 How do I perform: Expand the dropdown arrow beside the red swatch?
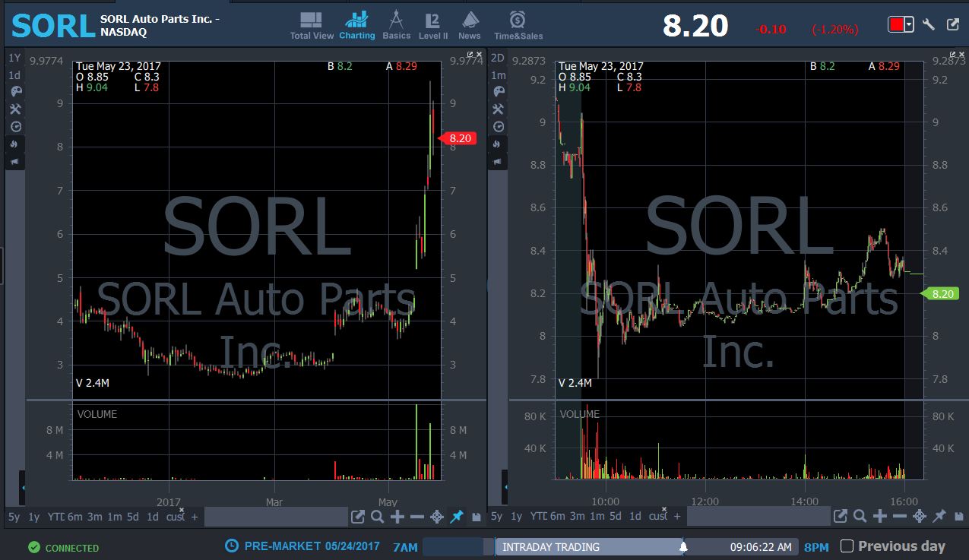coord(909,24)
